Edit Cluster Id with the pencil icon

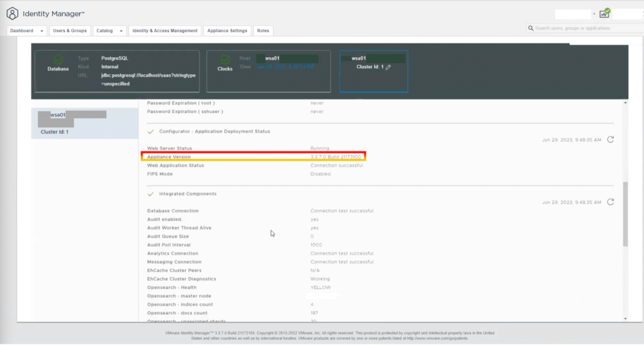coord(388,67)
